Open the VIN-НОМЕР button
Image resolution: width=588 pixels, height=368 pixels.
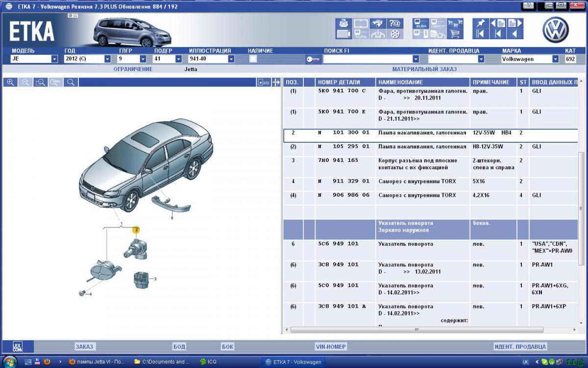[x=330, y=346]
